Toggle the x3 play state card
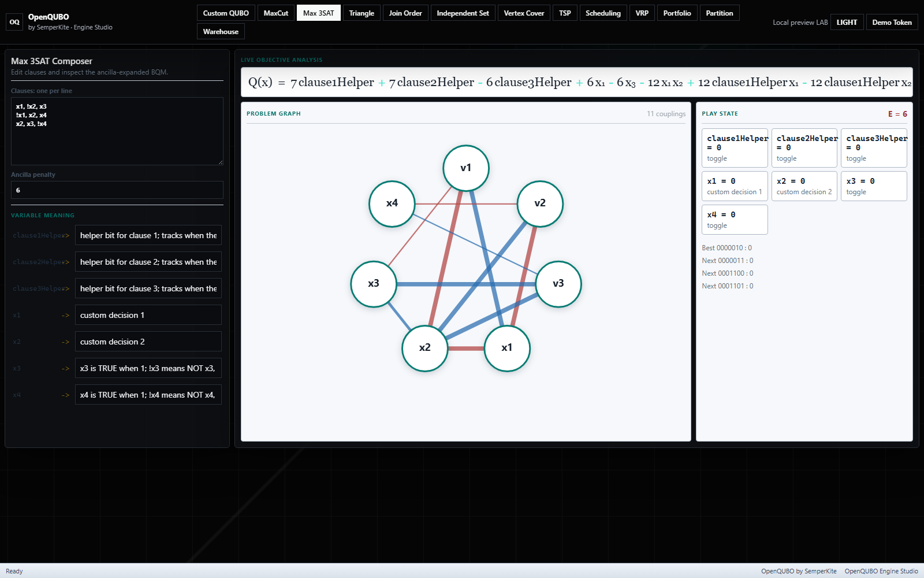Viewport: 924px width, 578px height. 874,186
